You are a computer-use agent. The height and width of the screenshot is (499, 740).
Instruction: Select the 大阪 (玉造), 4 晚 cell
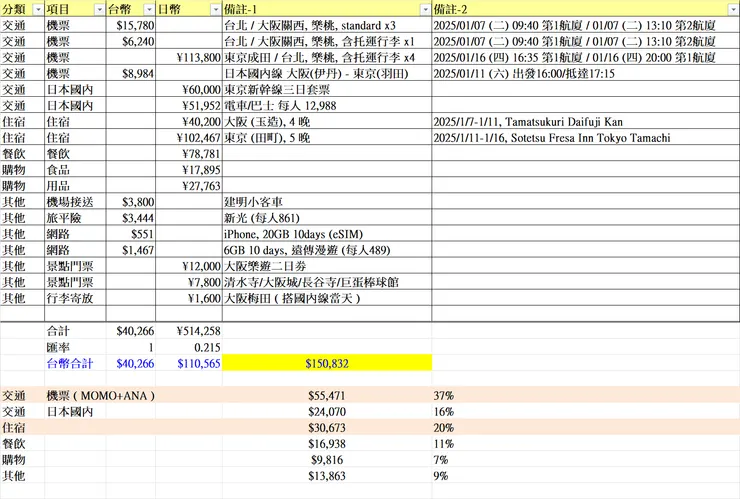tap(327, 122)
